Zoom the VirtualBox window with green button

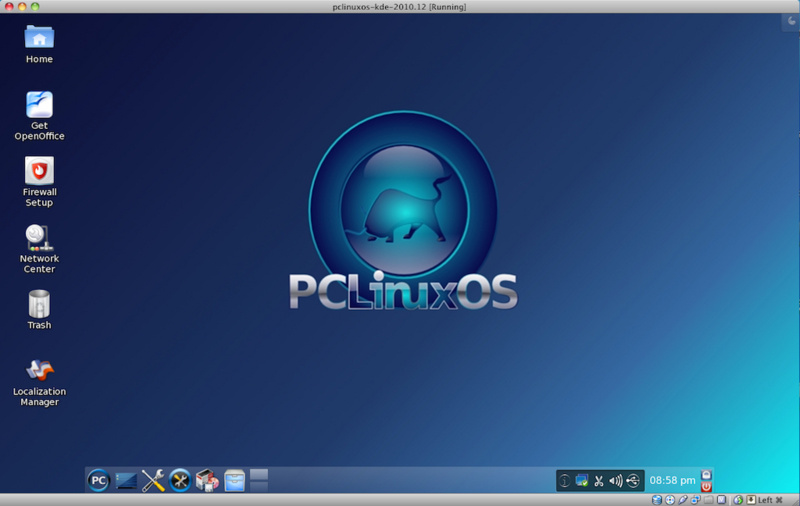(35, 7)
